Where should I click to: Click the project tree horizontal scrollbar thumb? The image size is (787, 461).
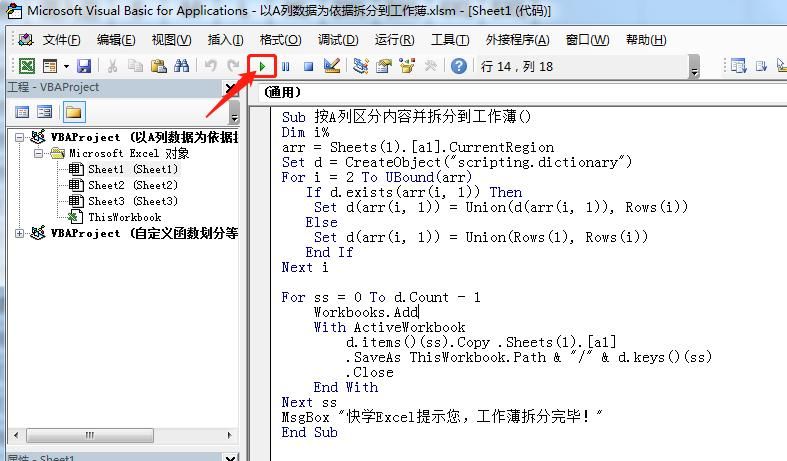[x=90, y=435]
